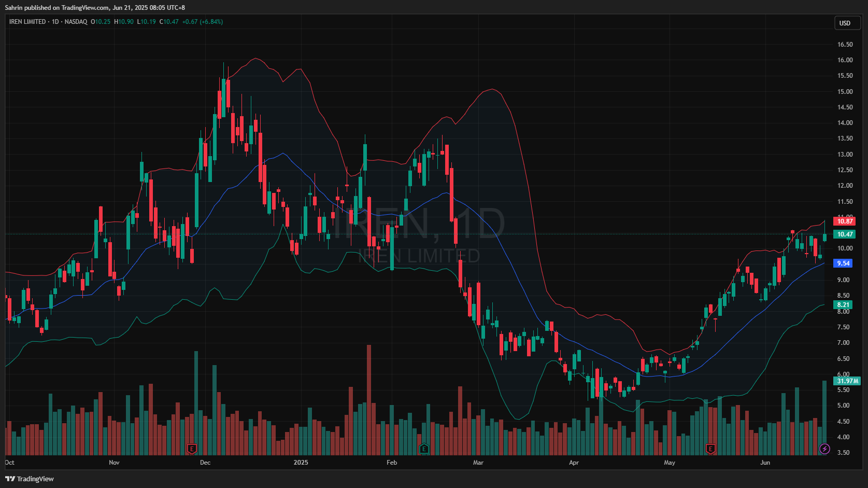The height and width of the screenshot is (488, 868).
Task: Click the TradingView logo at bottom left
Action: click(x=30, y=479)
